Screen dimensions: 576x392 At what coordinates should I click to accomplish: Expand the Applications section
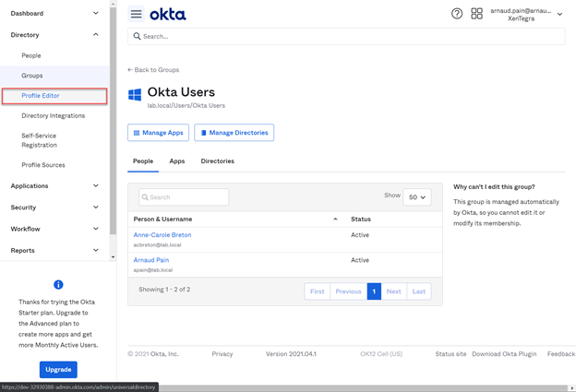(x=95, y=185)
